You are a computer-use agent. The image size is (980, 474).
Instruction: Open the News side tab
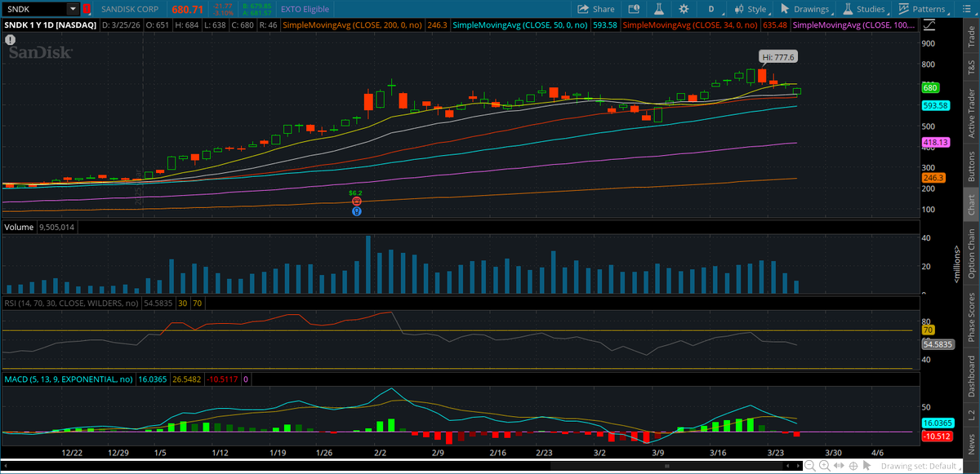[971, 444]
